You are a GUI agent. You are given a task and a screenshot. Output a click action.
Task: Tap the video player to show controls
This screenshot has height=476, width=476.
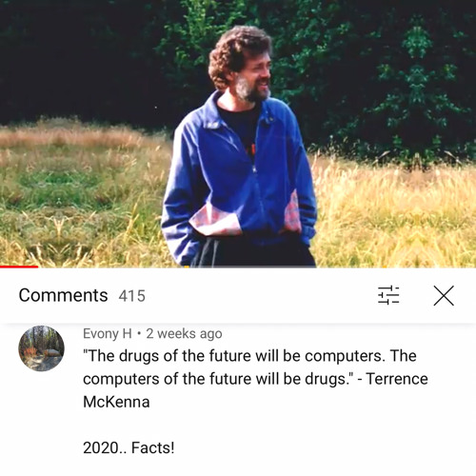click(x=238, y=133)
